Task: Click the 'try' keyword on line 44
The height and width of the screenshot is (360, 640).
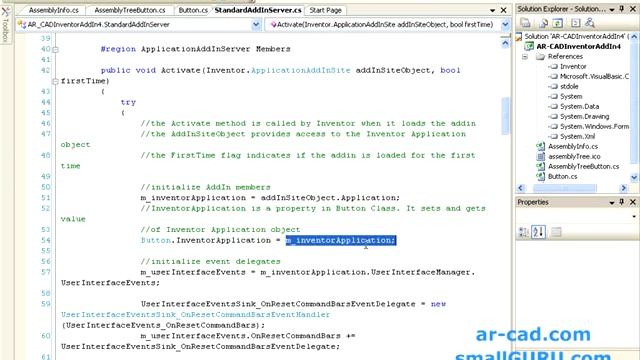Action: (x=128, y=102)
